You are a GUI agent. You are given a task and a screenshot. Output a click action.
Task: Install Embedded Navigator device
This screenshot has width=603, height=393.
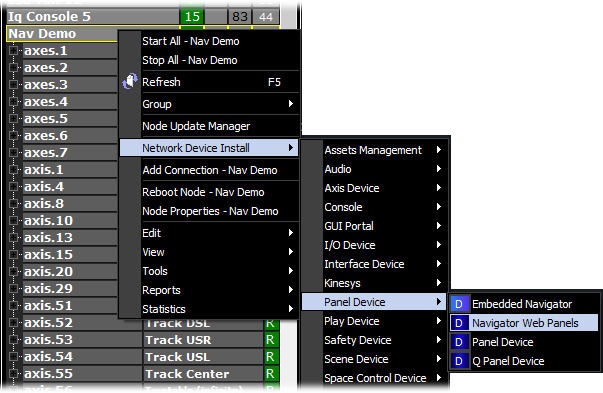(524, 304)
